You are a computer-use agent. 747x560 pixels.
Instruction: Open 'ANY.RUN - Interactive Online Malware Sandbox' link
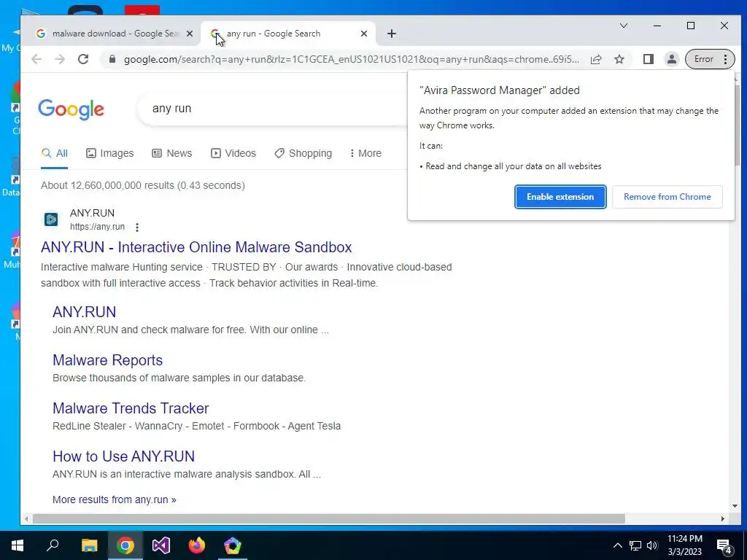[196, 247]
